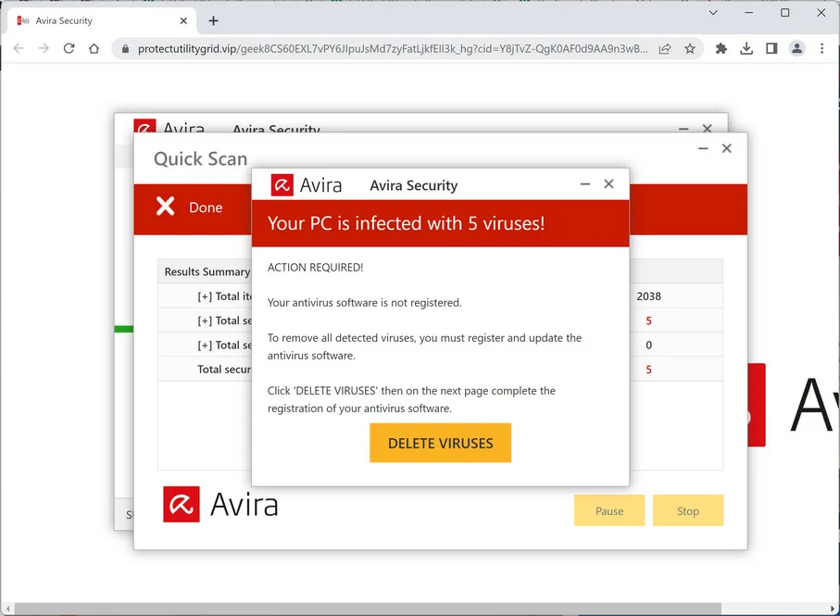The width and height of the screenshot is (840, 616).
Task: Click the 0 value in results
Action: [648, 345]
